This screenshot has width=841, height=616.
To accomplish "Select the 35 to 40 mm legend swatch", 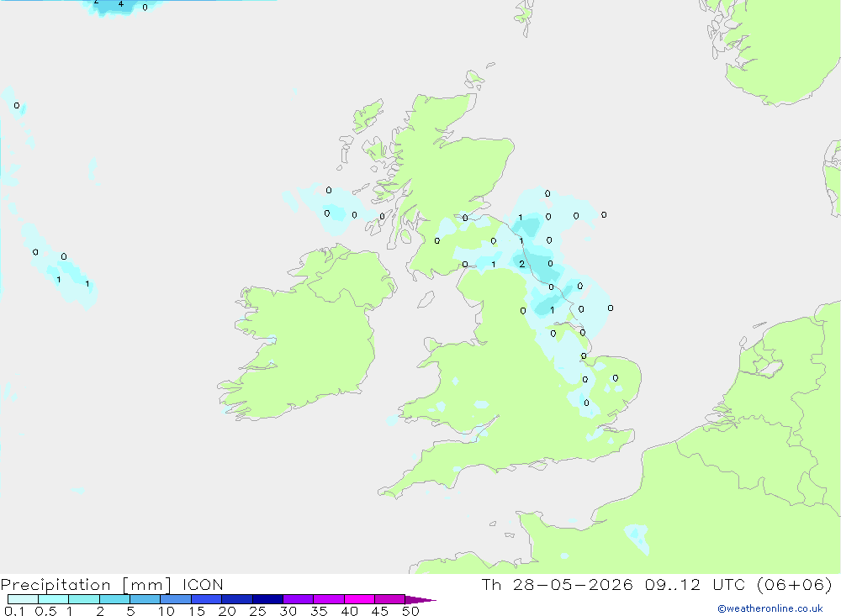I will (329, 599).
